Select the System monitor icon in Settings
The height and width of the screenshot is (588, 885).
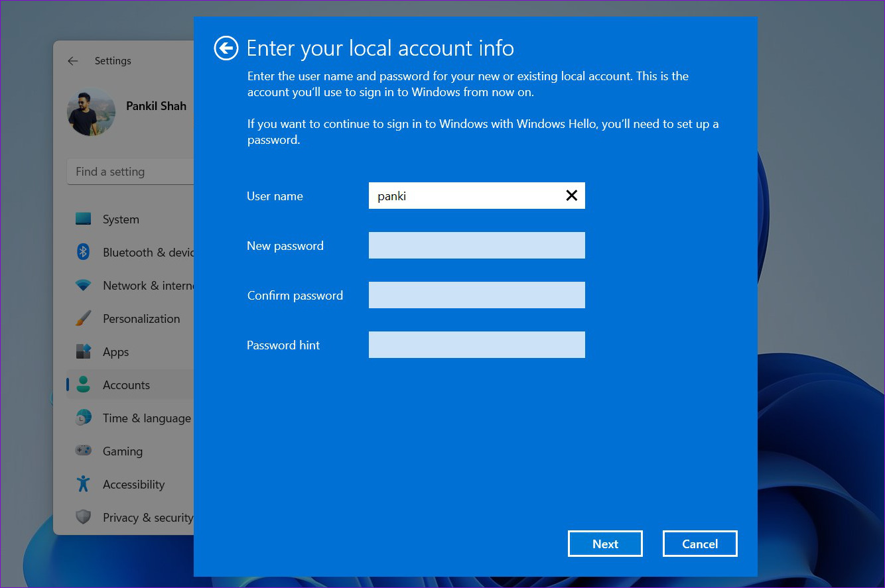point(83,219)
